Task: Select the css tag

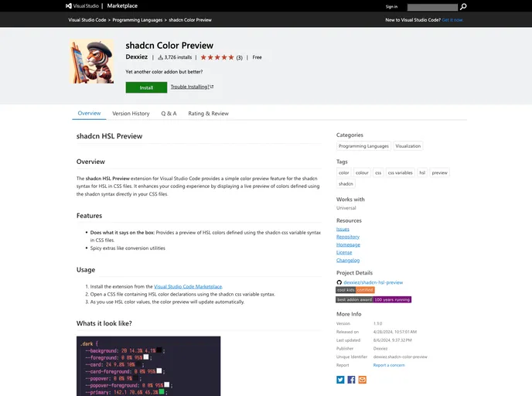Action: tap(378, 172)
